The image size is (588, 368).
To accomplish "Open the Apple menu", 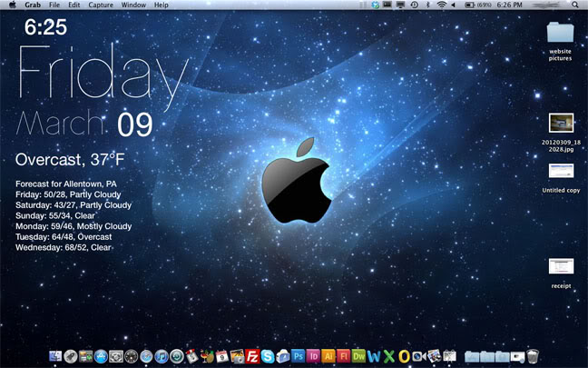I will 13,5.
